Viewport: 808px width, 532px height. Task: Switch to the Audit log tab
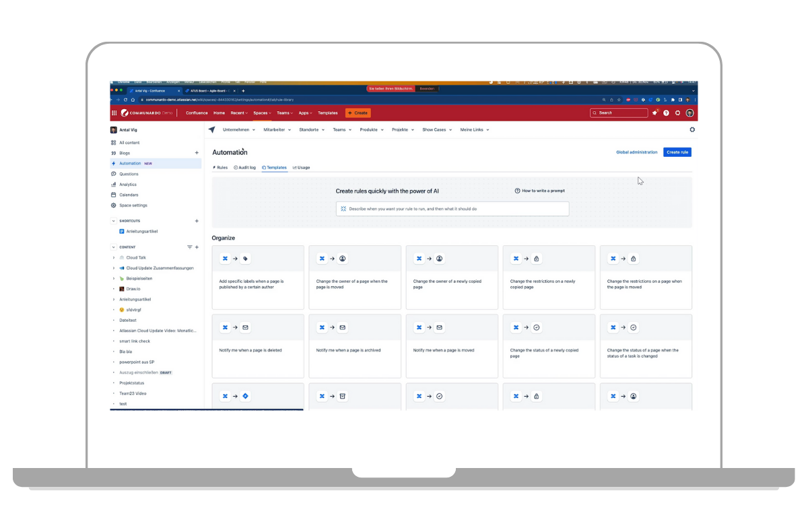245,167
